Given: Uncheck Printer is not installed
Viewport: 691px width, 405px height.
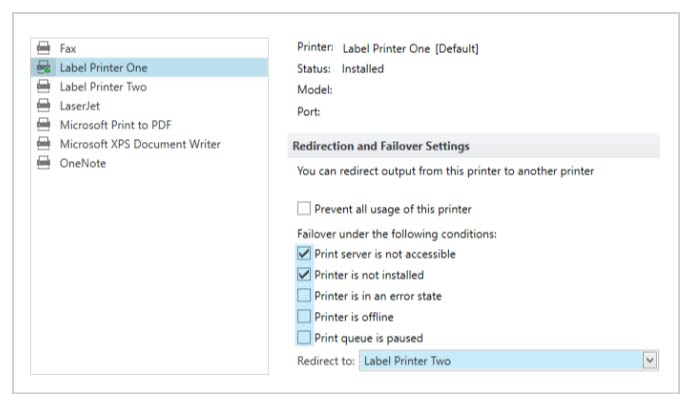Looking at the screenshot, I should point(304,274).
